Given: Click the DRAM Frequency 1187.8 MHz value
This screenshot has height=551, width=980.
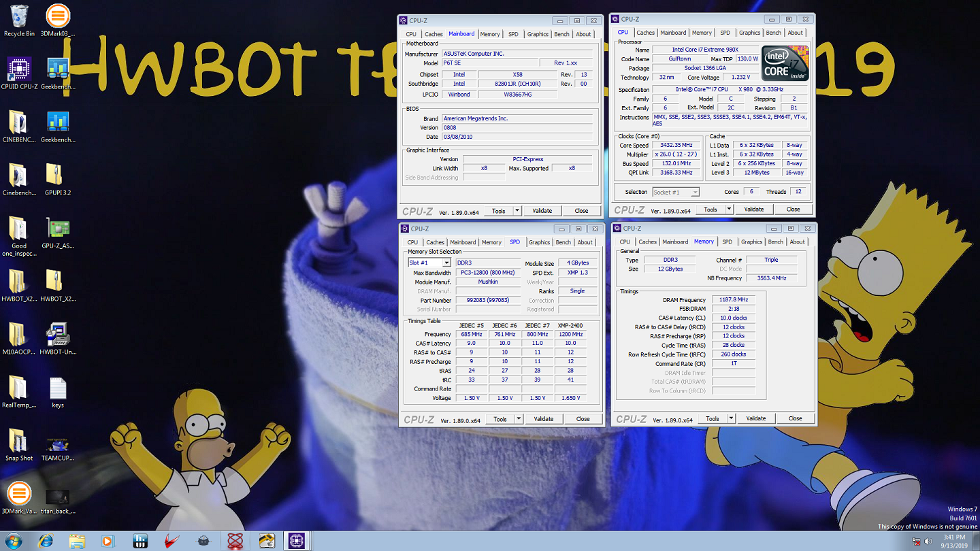Looking at the screenshot, I should [x=734, y=299].
